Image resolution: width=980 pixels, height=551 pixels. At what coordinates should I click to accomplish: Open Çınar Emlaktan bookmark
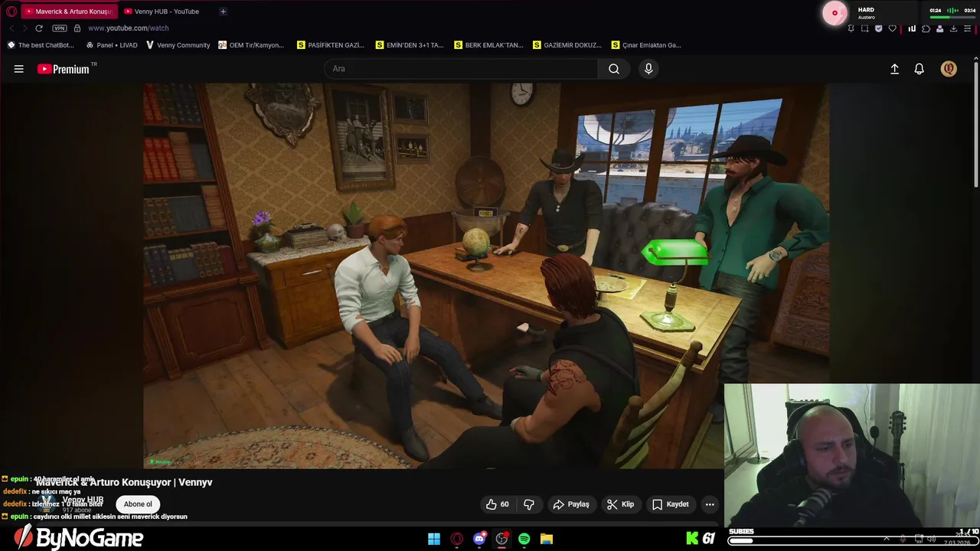646,45
